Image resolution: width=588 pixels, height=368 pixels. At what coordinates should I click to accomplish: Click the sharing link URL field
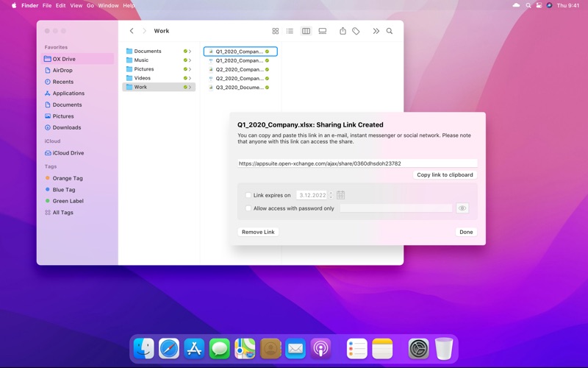[357, 163]
